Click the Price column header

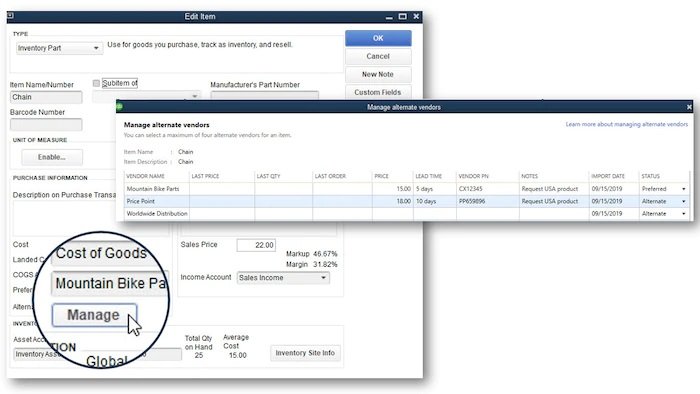[x=393, y=176]
